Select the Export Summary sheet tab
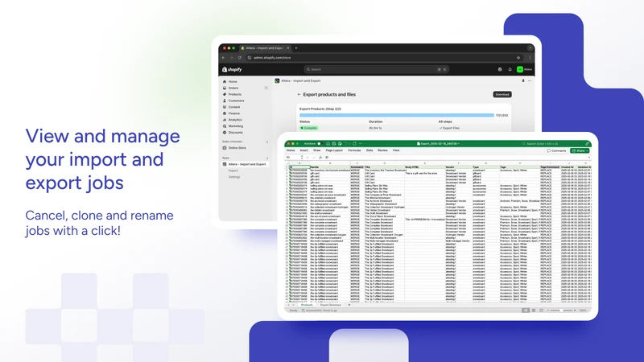The height and width of the screenshot is (362, 644). [x=331, y=305]
